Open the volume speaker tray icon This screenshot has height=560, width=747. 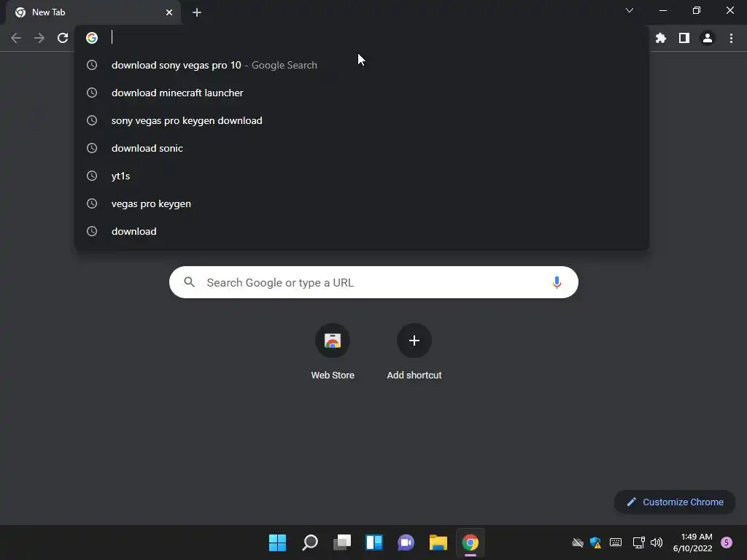pos(657,542)
